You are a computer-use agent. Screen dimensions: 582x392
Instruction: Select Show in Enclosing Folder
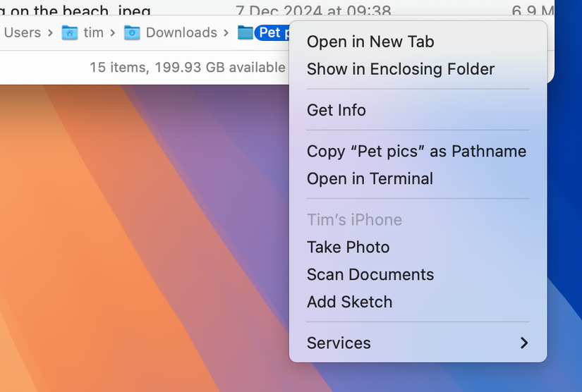[x=400, y=69]
